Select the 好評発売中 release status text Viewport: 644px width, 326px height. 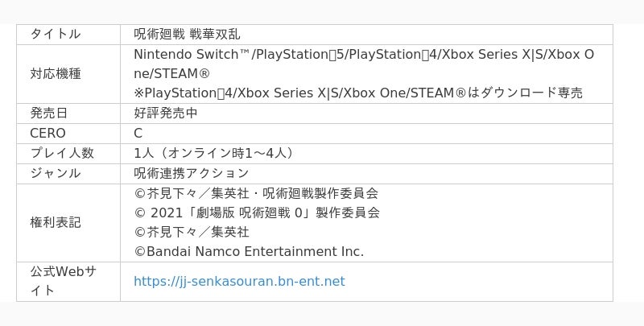[x=166, y=113]
